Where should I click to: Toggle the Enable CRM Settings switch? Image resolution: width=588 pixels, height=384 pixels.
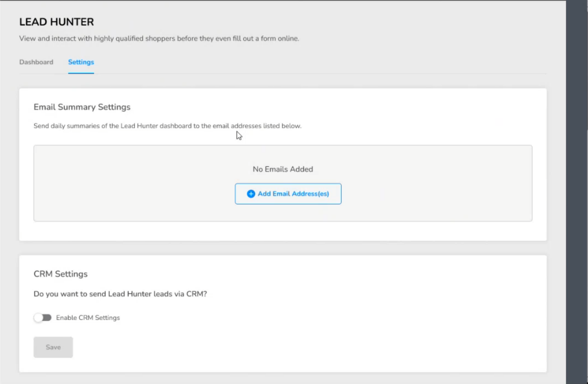point(43,318)
